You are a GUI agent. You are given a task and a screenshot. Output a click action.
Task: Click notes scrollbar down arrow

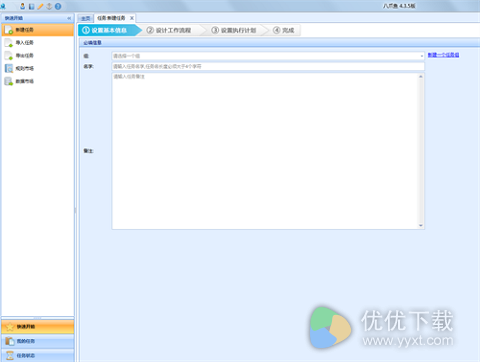pos(421,226)
